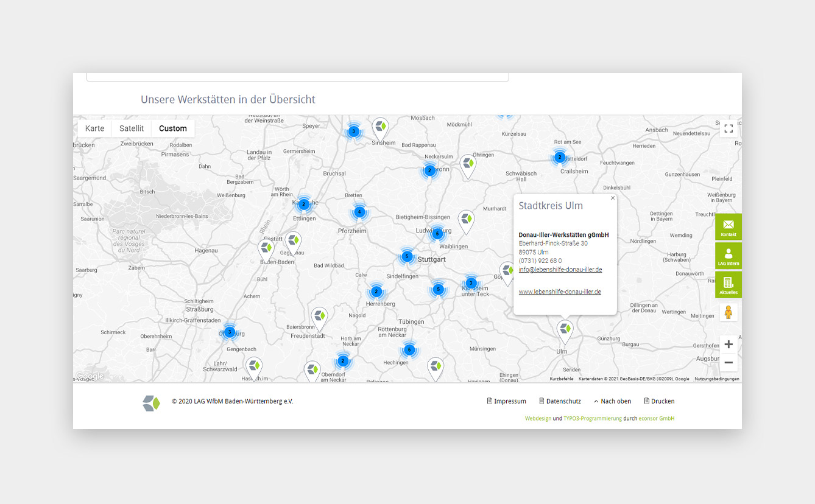Select the marker pin near Freudenstadt

[x=319, y=317]
